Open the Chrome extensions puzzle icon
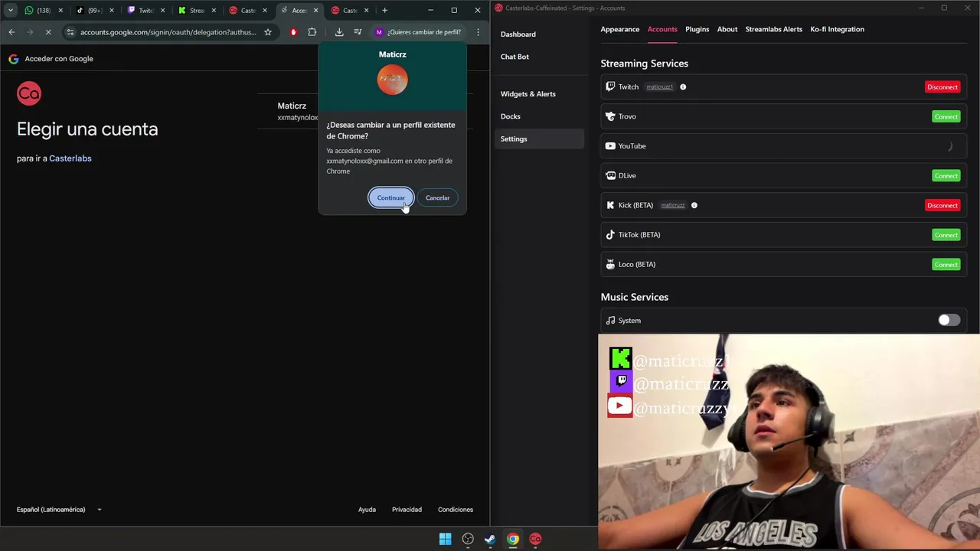980x551 pixels. click(x=312, y=32)
